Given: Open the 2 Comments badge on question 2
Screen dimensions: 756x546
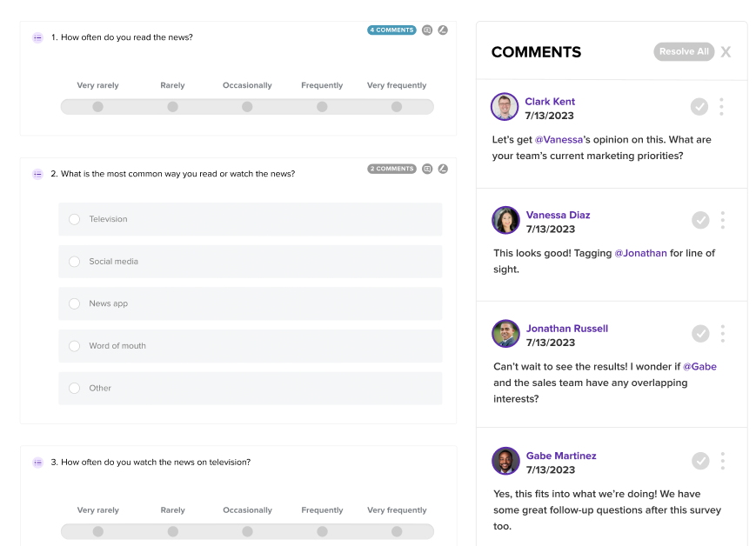Looking at the screenshot, I should pyautogui.click(x=391, y=169).
